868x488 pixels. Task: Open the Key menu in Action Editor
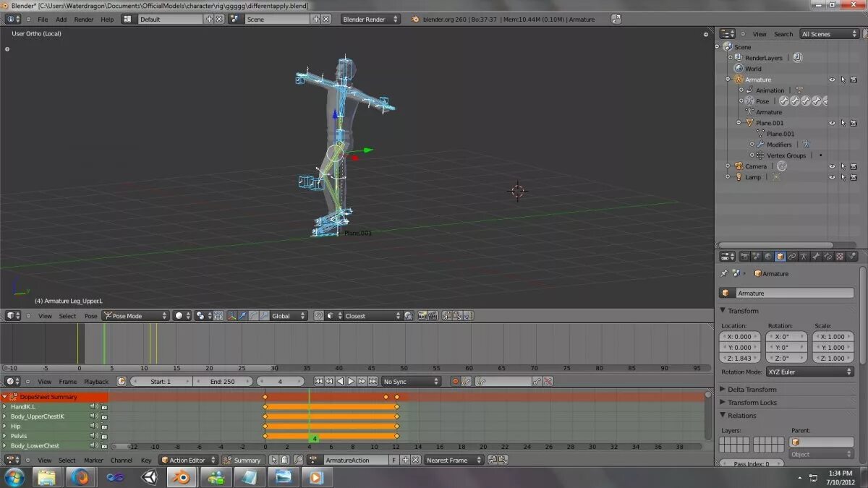point(146,460)
